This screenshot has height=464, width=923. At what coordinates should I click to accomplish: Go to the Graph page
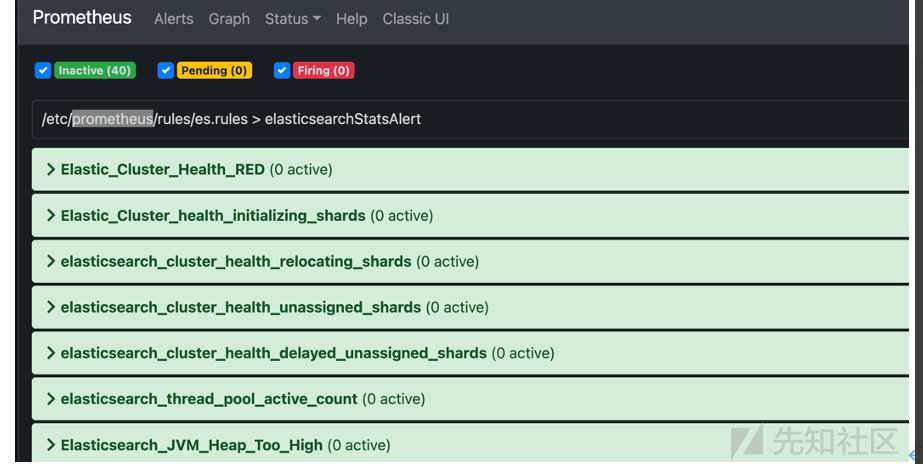(x=229, y=19)
